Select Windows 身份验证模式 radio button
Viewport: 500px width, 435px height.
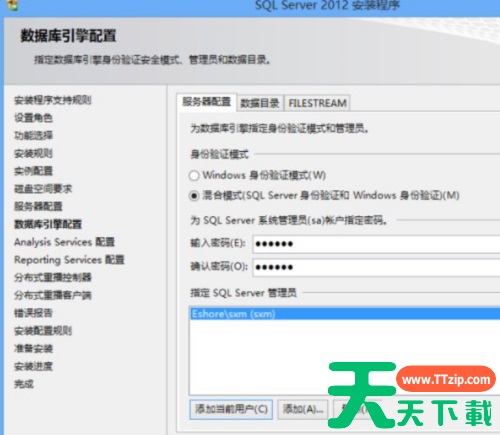194,175
